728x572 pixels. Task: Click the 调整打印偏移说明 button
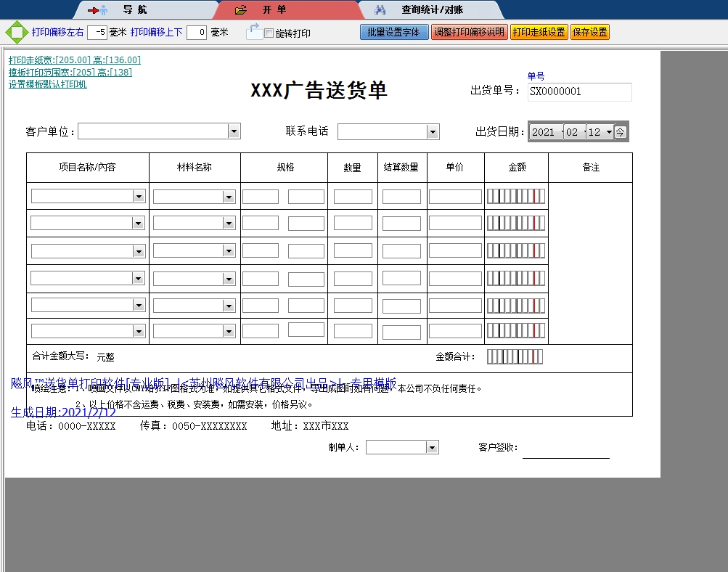pyautogui.click(x=469, y=32)
